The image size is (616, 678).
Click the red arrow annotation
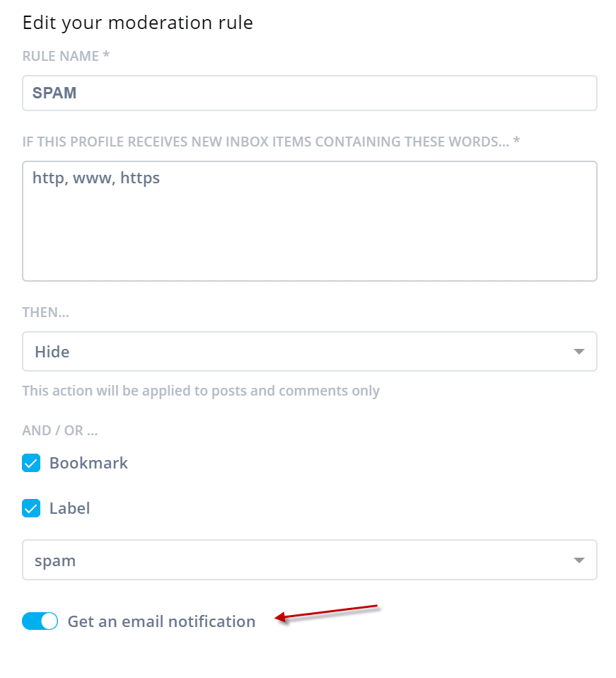(327, 614)
